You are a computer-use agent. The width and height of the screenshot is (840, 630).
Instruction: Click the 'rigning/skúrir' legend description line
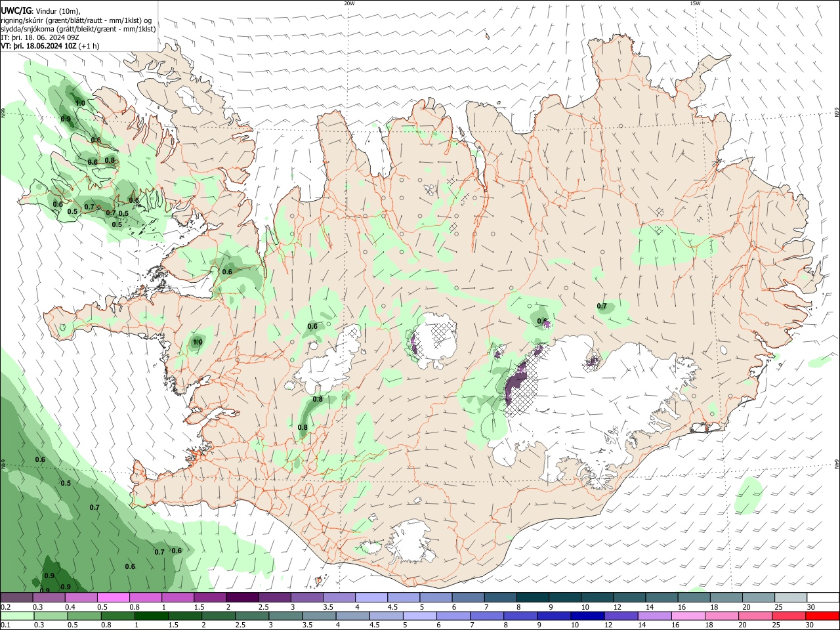(76, 20)
